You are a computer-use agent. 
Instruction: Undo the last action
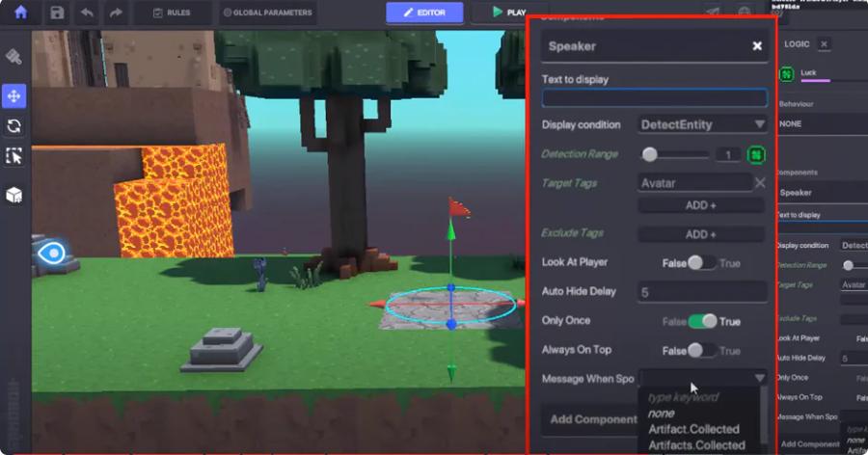(x=87, y=13)
